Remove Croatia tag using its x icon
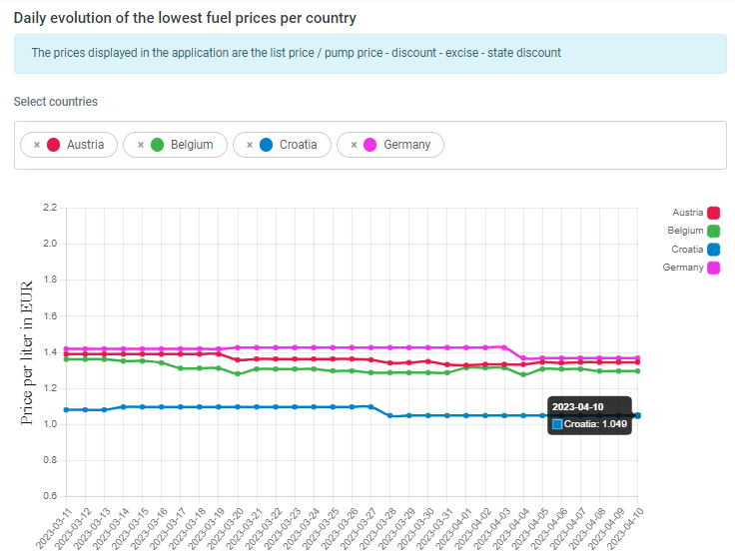735x560 pixels. [250, 145]
